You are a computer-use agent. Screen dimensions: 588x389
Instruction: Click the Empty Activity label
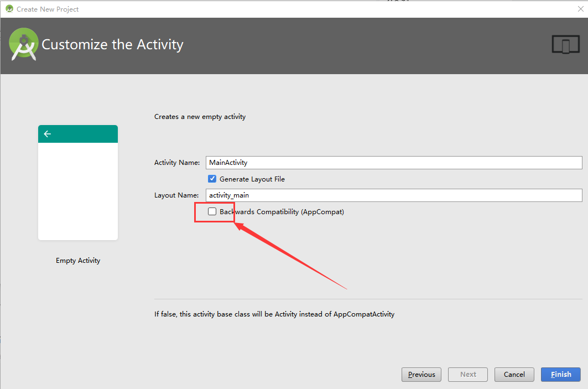pyautogui.click(x=78, y=260)
